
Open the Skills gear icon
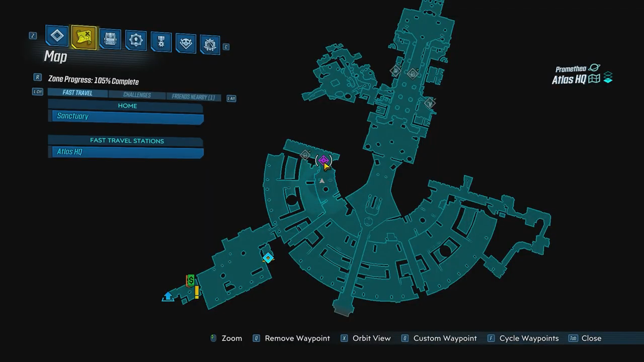coord(135,40)
